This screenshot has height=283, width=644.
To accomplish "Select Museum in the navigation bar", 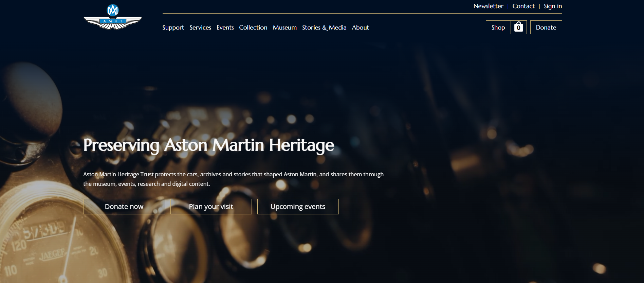I will point(284,28).
